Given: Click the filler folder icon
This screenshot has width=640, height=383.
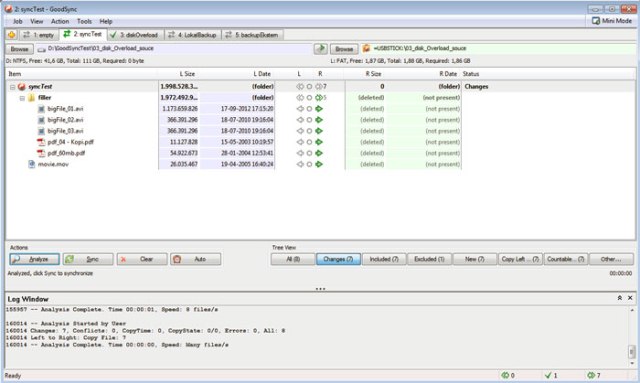Looking at the screenshot, I should click(x=31, y=98).
